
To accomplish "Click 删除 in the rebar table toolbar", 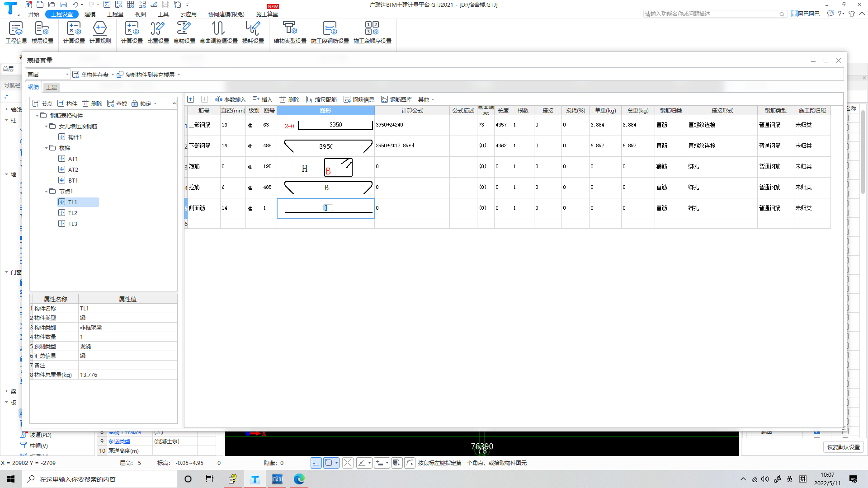I will [x=289, y=99].
